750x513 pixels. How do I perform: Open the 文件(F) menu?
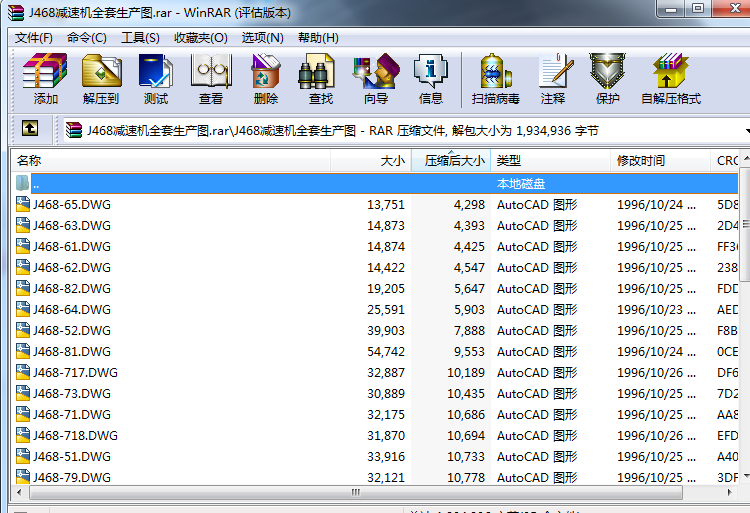coord(33,37)
